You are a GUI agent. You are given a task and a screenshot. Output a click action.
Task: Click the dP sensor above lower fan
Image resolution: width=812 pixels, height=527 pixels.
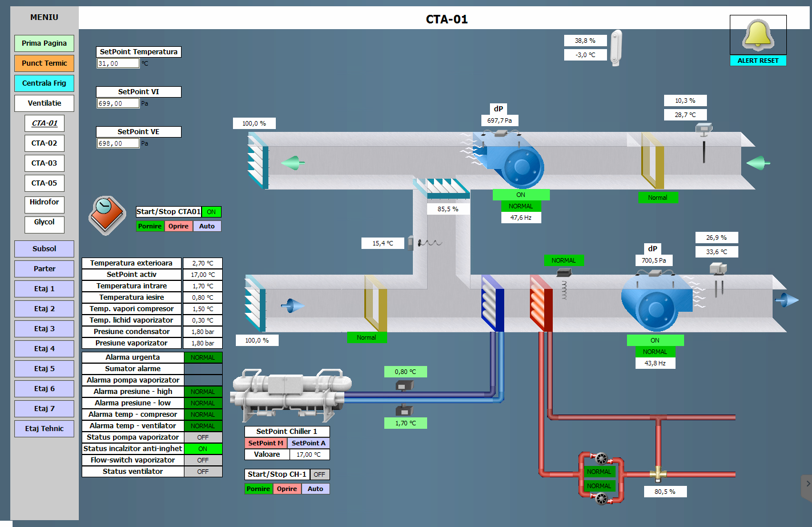[x=654, y=272]
